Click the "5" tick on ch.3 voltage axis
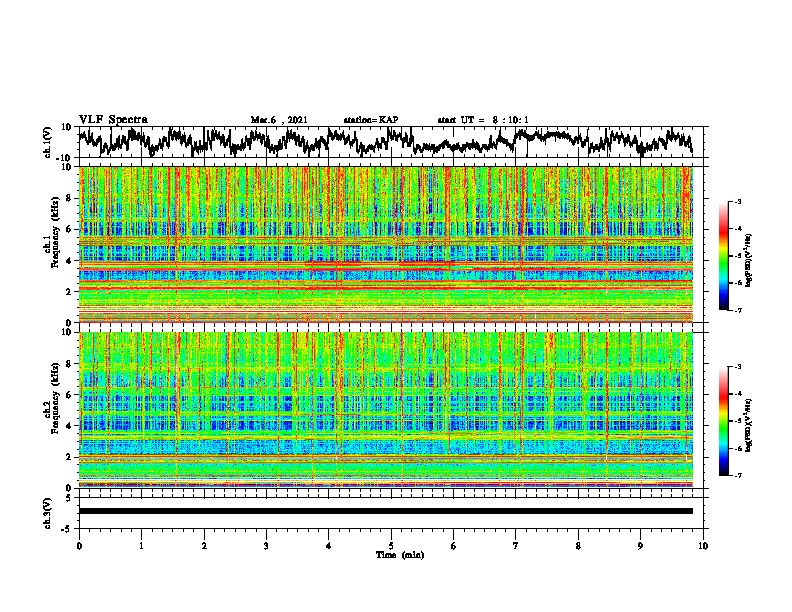 (69, 498)
